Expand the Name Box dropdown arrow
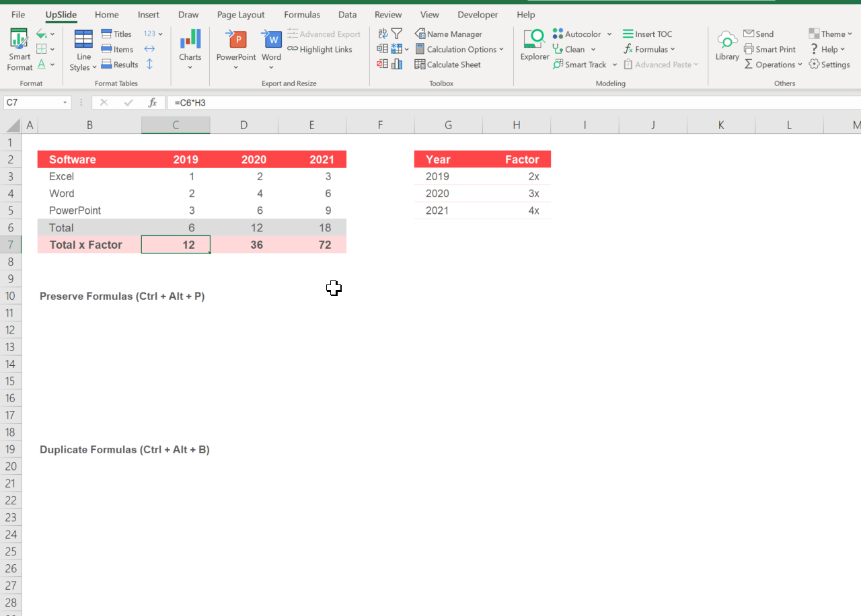This screenshot has width=861, height=616. pos(65,103)
